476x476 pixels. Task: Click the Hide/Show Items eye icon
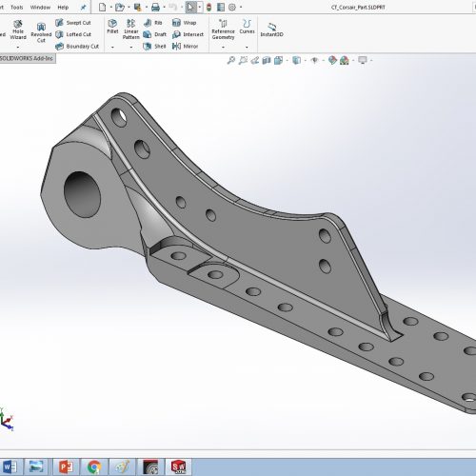tap(314, 60)
